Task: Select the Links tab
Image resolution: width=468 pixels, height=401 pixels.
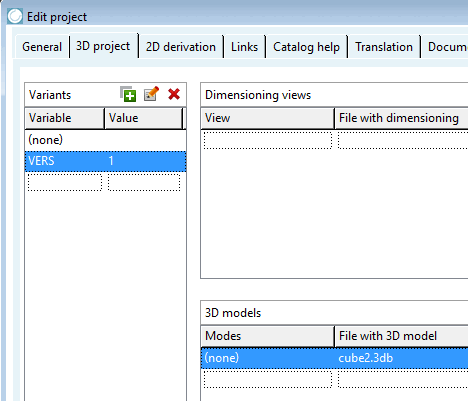Action: [244, 47]
